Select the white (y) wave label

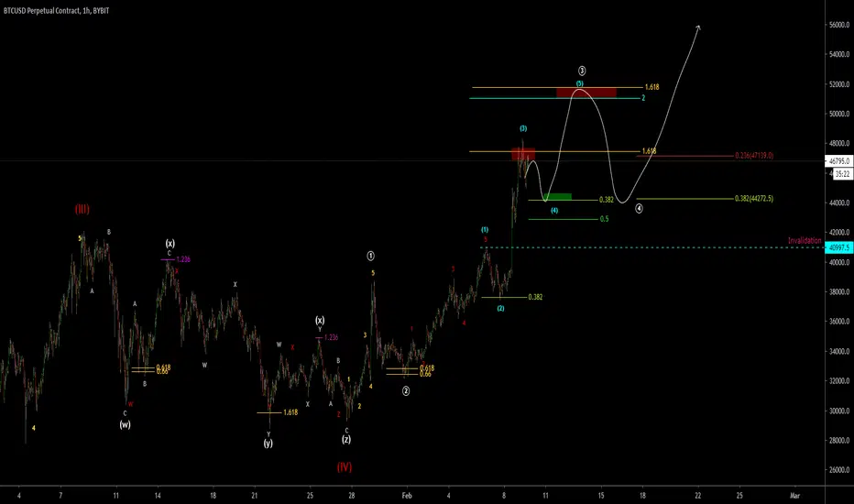268,443
